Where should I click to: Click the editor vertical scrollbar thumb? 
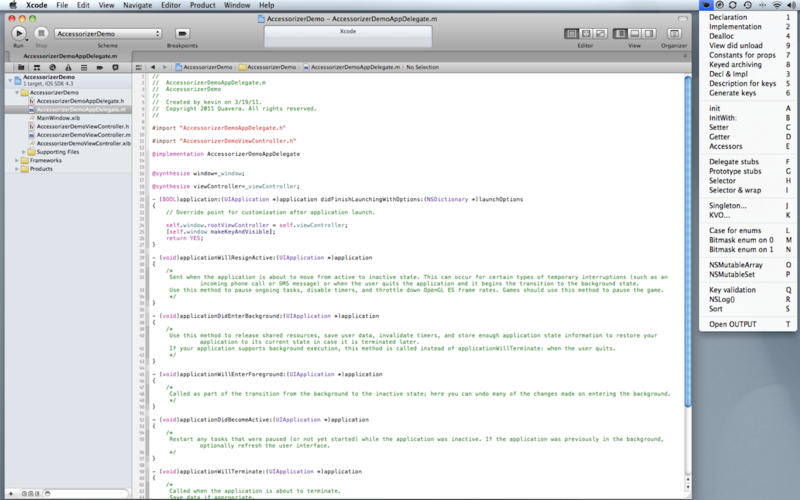[688, 241]
